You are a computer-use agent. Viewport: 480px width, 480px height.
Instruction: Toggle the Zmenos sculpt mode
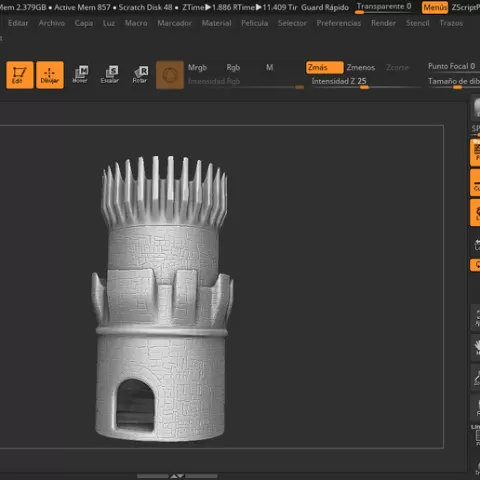[361, 67]
